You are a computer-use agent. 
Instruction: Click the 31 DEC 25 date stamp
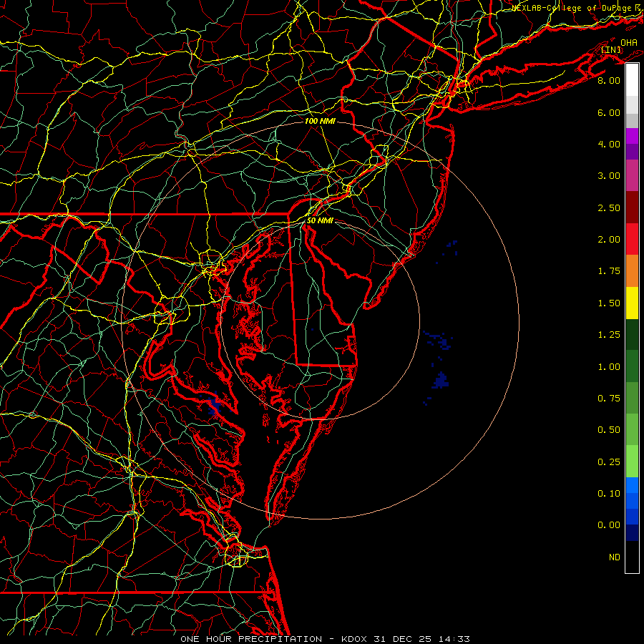403,639
